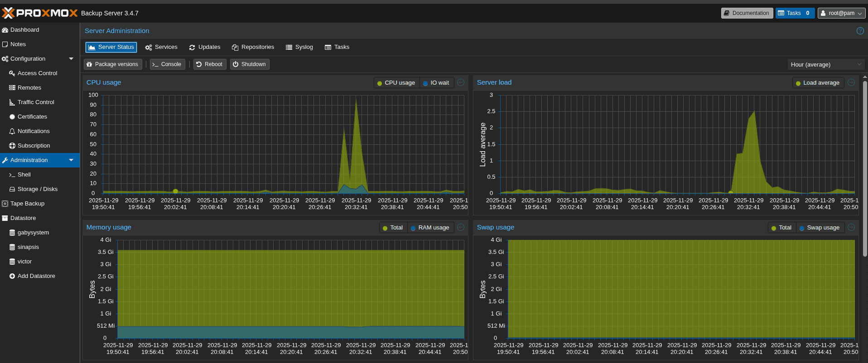Toggle Swap usage Total legend series
The image size is (868, 363).
(781, 228)
